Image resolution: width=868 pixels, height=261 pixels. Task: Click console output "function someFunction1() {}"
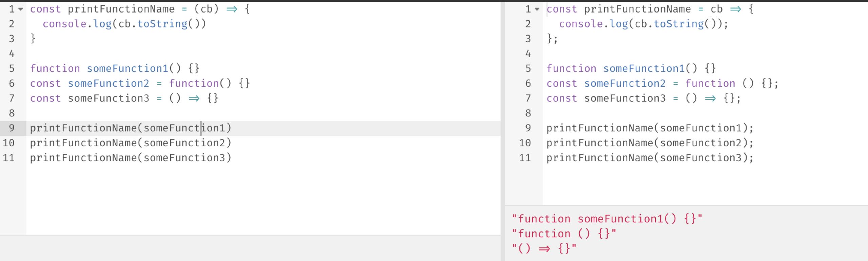(607, 219)
